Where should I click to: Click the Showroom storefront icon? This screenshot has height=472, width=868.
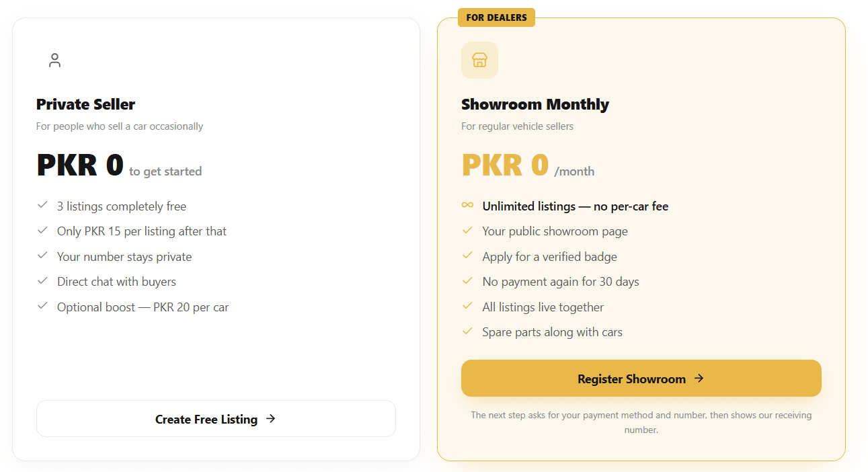(479, 60)
